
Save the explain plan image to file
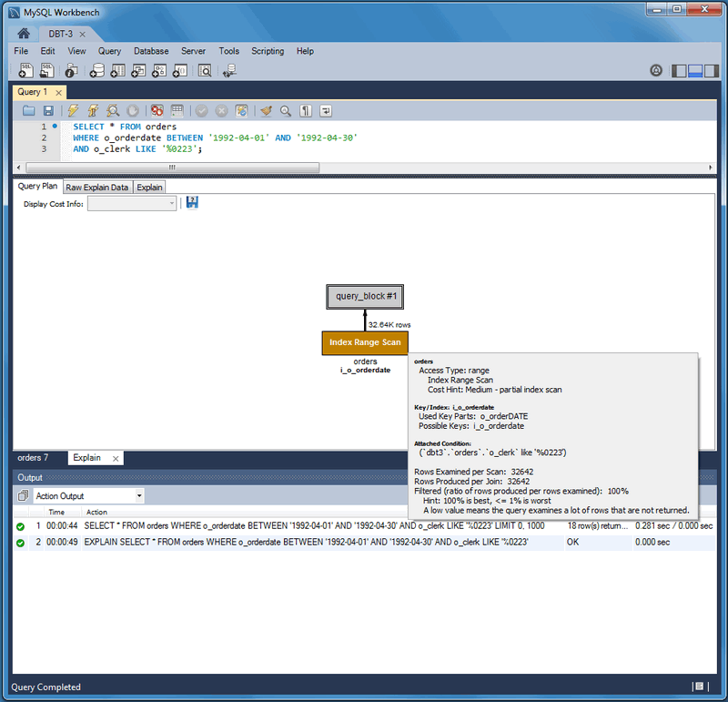pos(192,202)
